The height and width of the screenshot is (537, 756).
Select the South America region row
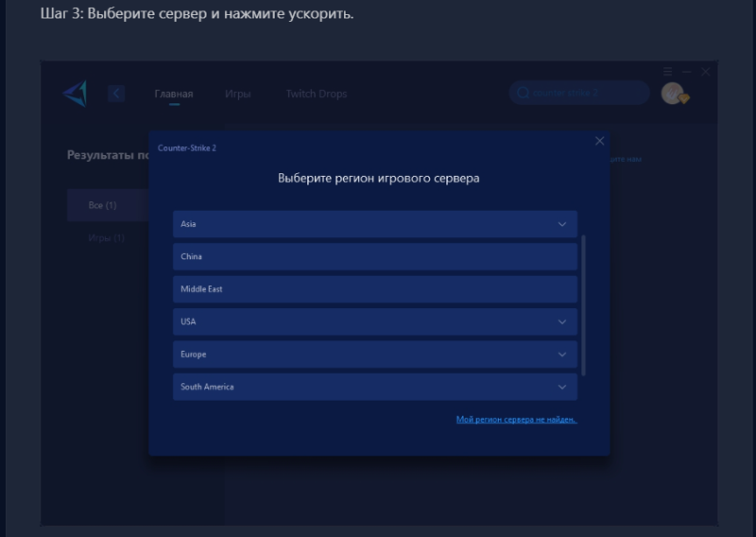pos(375,387)
